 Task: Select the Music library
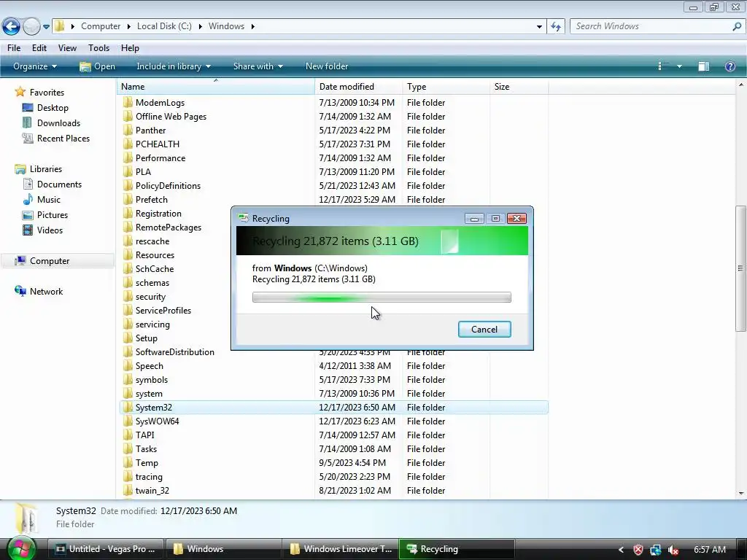point(49,200)
